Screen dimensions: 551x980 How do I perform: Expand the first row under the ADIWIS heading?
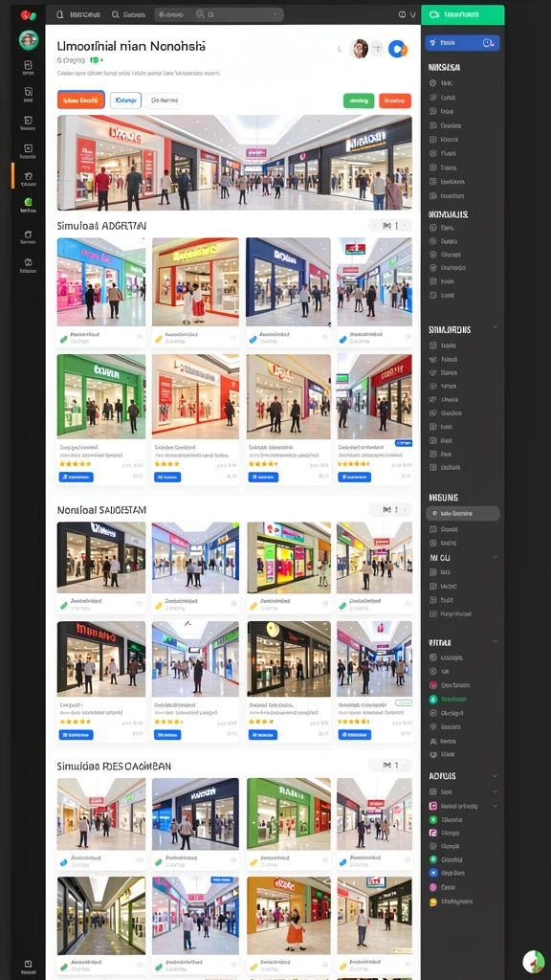[496, 791]
